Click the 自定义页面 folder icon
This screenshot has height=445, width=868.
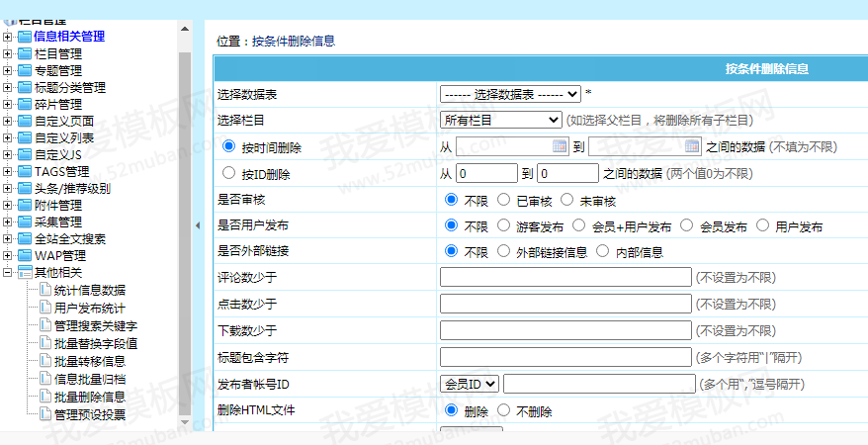point(25,121)
